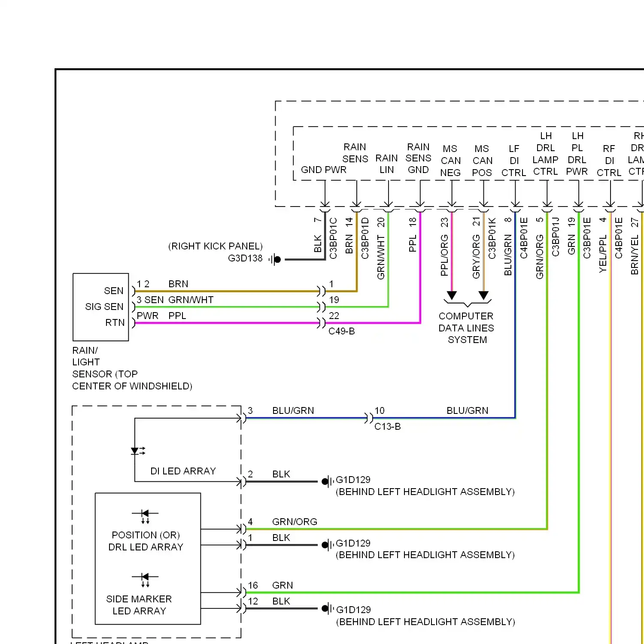Select the RF DI CTRL label
Image resolution: width=644 pixels, height=644 pixels.
[609, 161]
